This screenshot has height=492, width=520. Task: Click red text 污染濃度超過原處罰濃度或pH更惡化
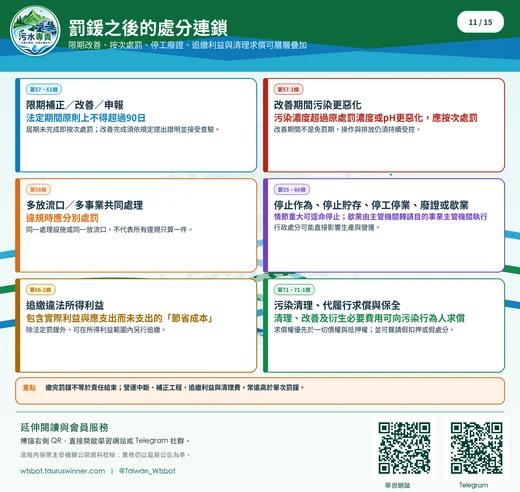(376, 118)
